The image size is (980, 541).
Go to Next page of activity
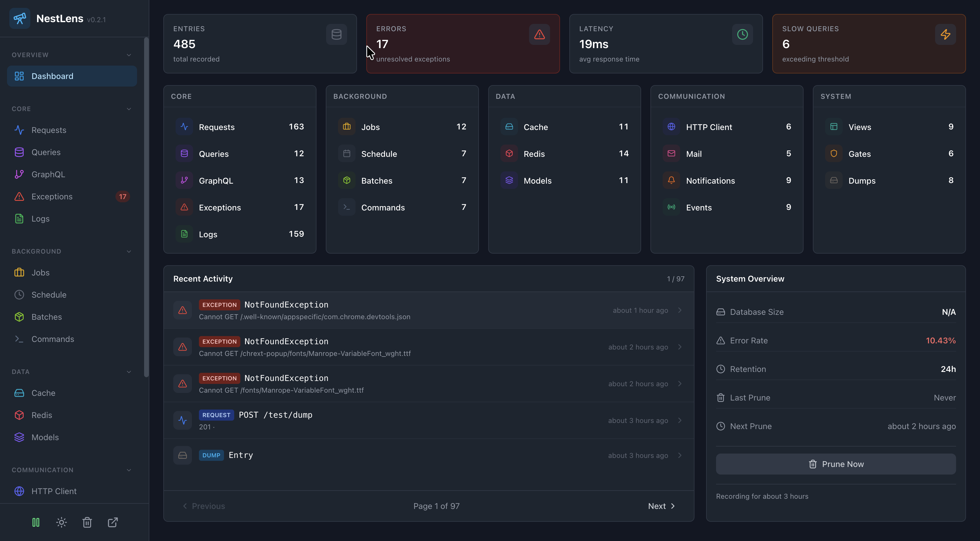[661, 506]
